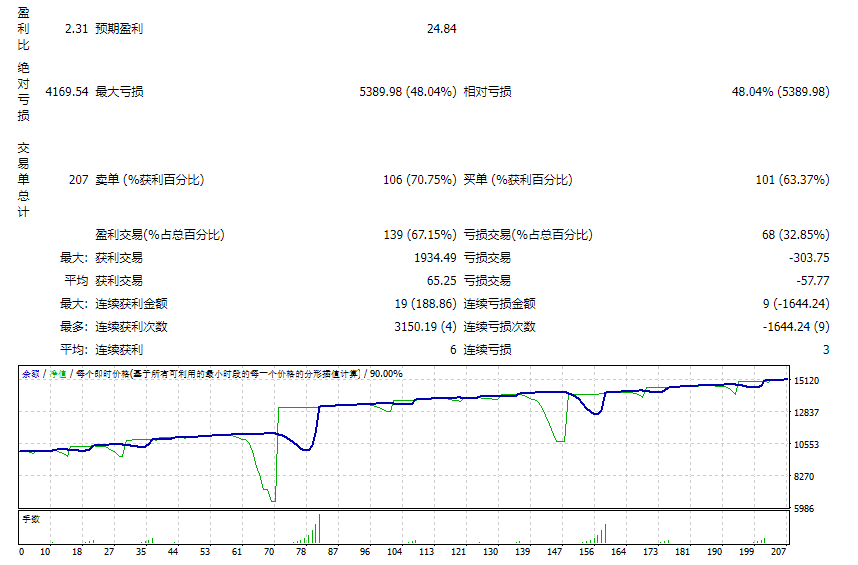
Task: Click the 相对亏损 label
Action: click(x=487, y=92)
